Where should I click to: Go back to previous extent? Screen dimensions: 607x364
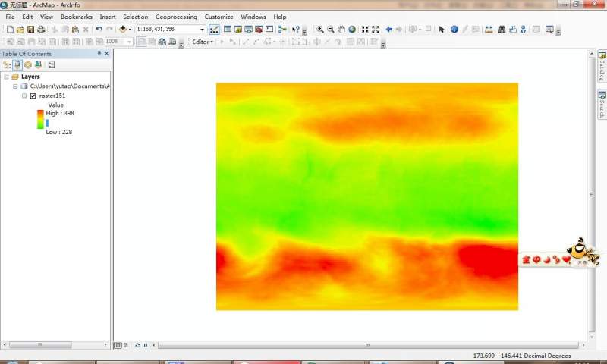tap(389, 30)
